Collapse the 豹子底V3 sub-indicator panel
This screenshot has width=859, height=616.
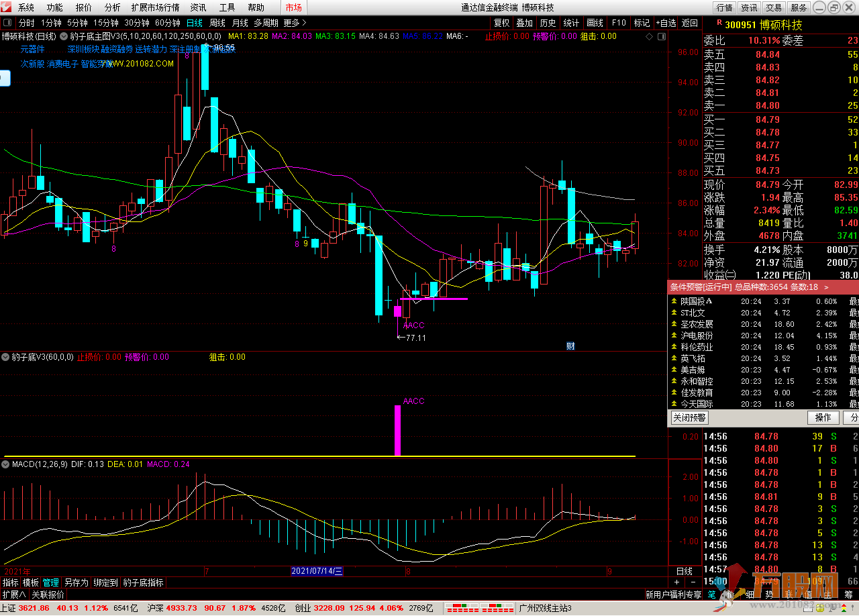[x=5, y=357]
